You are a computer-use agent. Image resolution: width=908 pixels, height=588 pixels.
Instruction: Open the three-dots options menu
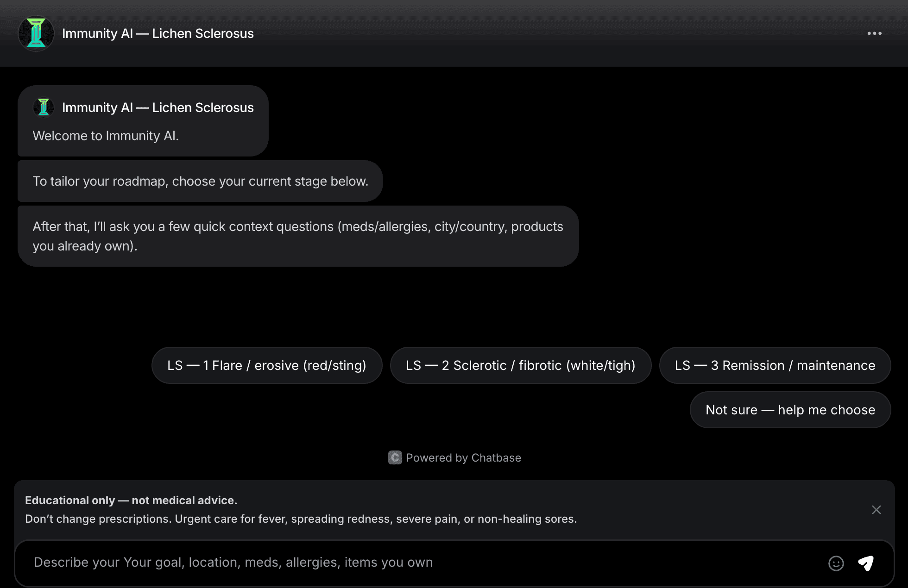coord(874,33)
